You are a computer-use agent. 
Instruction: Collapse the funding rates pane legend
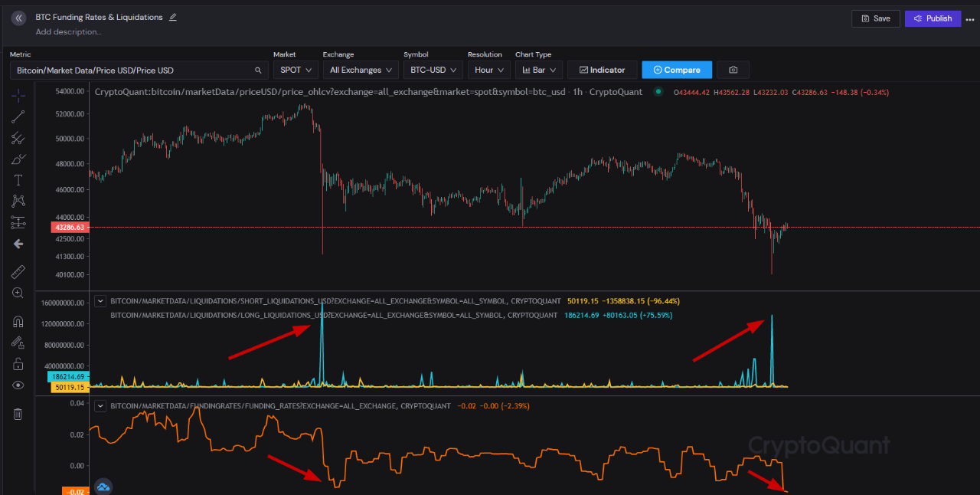(x=100, y=405)
